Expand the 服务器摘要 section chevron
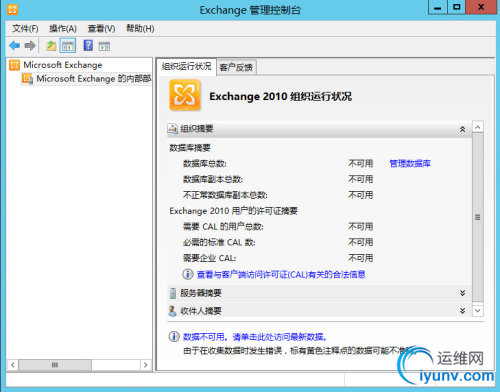The image size is (500, 392). 462,293
